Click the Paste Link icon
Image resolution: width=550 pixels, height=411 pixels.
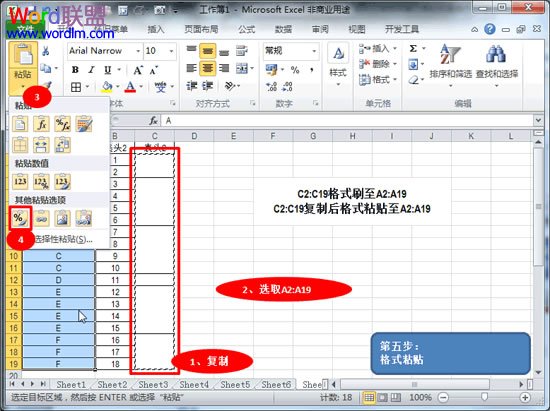(x=41, y=218)
